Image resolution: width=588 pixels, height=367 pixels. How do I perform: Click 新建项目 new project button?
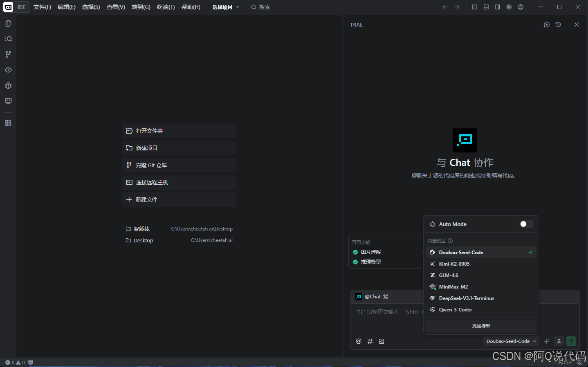(x=179, y=148)
